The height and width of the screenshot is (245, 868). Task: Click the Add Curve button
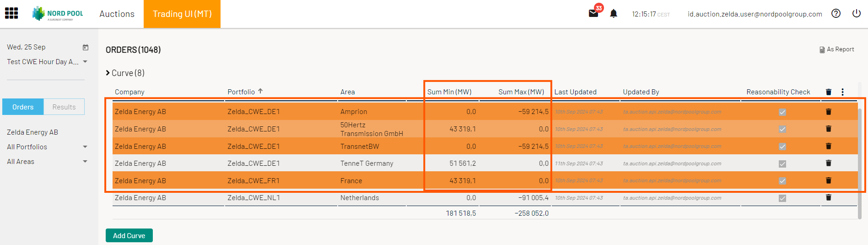[129, 235]
